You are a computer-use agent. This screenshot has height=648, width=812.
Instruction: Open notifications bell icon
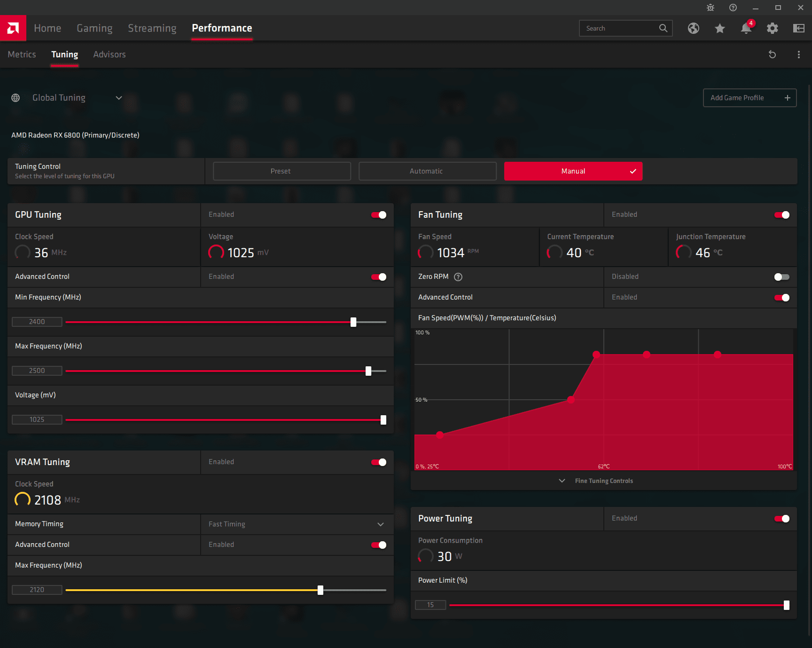point(746,28)
